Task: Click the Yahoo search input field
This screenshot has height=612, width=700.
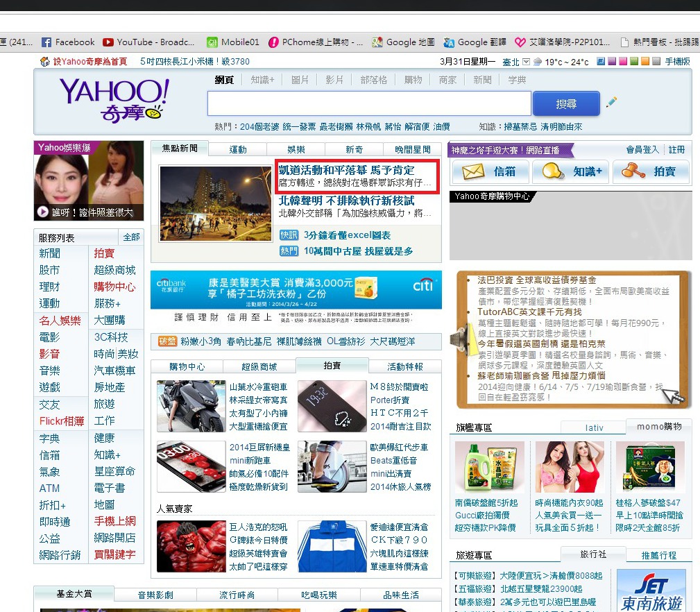Action: (369, 103)
